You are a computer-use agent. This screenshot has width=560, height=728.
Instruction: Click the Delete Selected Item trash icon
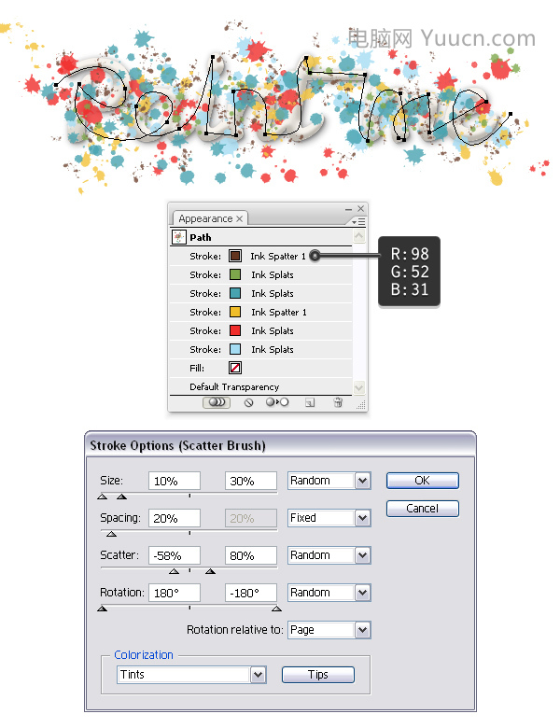338,402
